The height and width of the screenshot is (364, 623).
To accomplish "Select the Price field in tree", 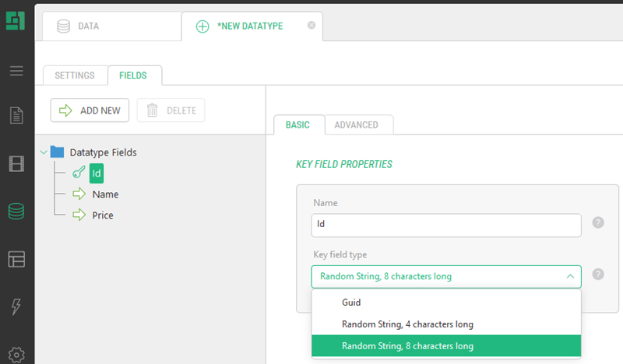I will 103,215.
